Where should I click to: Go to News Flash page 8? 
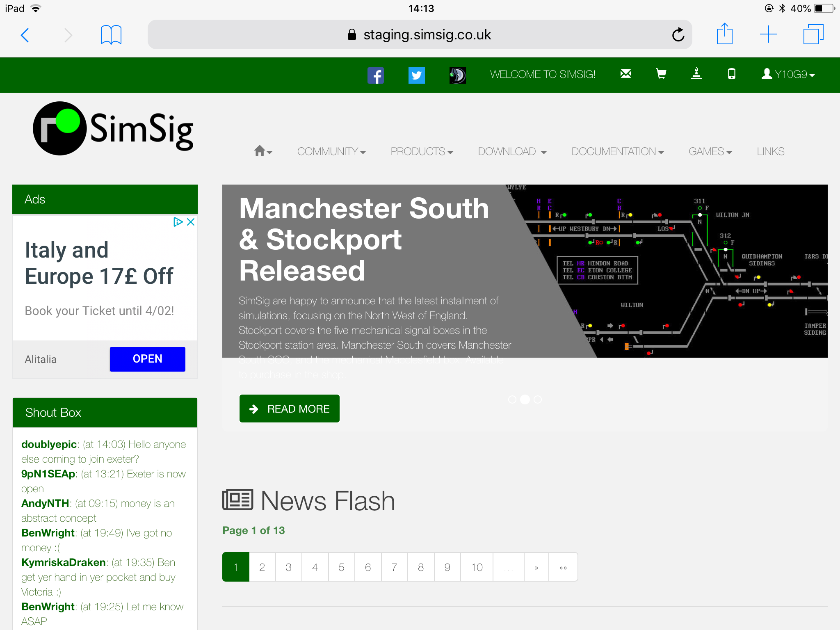(x=421, y=567)
